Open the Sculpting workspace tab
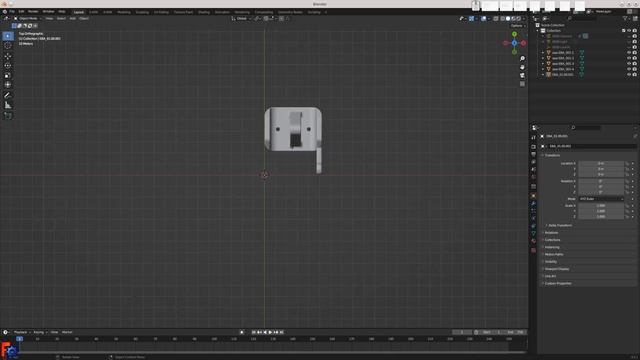The width and height of the screenshot is (640, 360). [x=142, y=12]
